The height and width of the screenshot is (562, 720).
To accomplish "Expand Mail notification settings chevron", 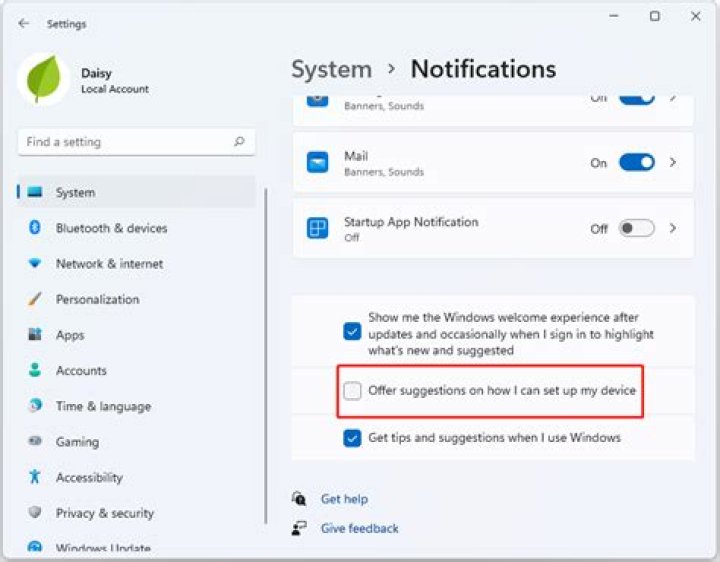I will (x=673, y=163).
